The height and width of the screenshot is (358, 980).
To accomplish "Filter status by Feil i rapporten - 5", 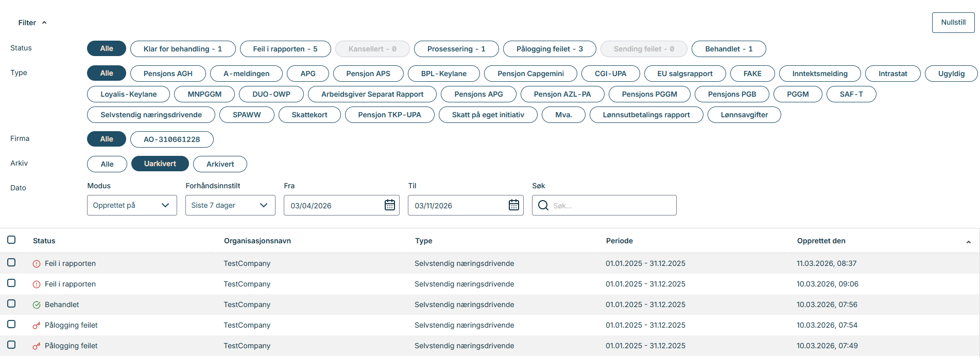I will click(x=285, y=49).
